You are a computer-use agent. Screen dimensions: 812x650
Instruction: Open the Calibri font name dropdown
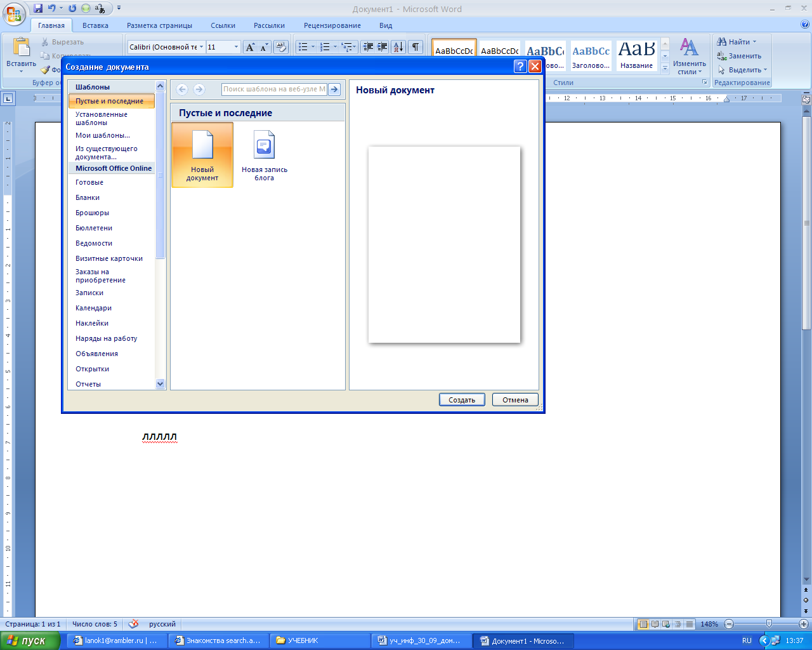click(202, 47)
